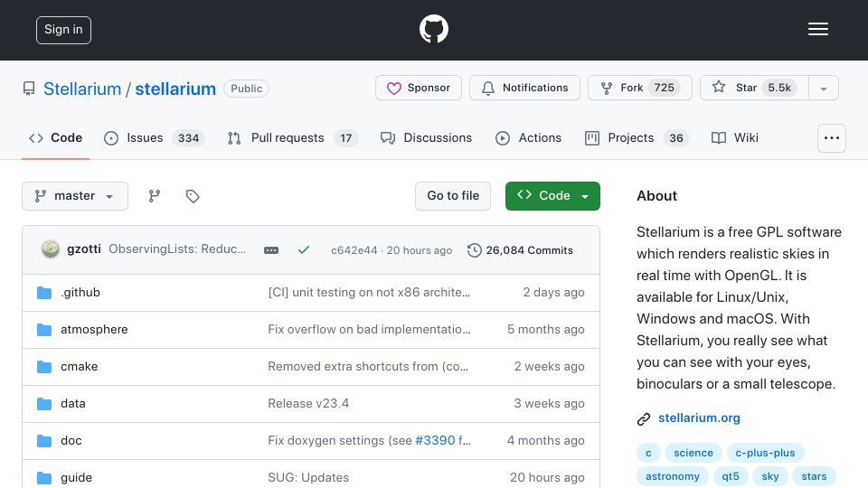This screenshot has height=488, width=868.
Task: Switch to the Discussions tab
Action: (x=426, y=137)
